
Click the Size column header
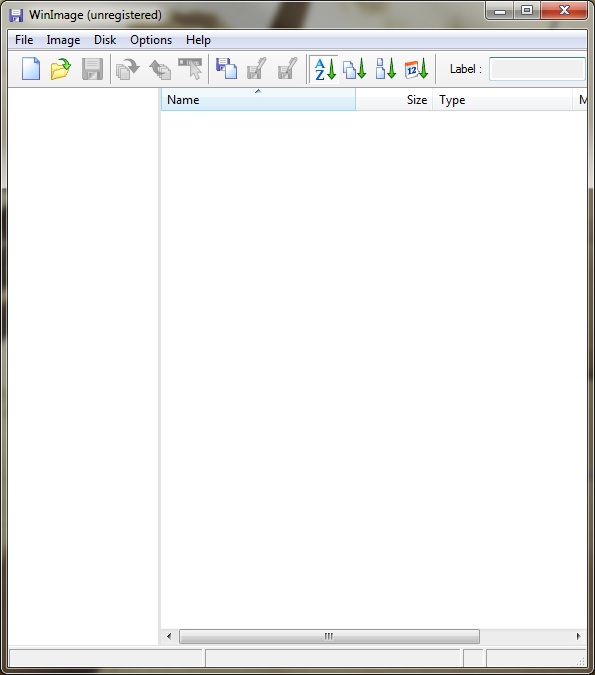point(394,99)
